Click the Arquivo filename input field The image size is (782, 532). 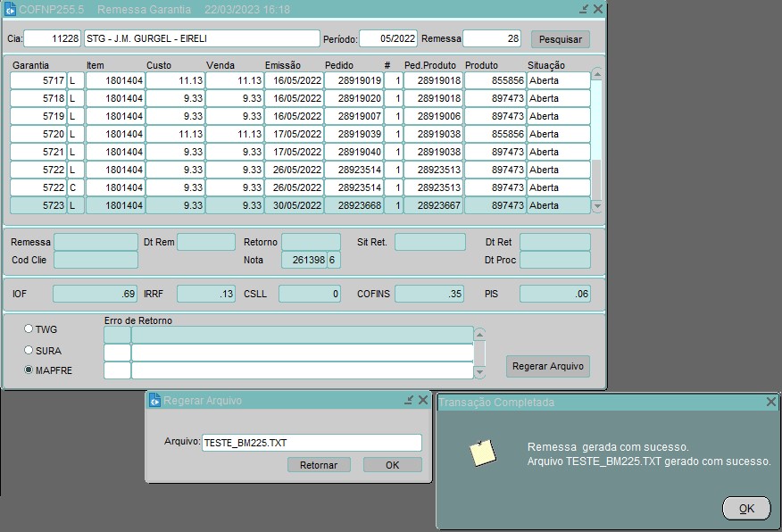311,443
